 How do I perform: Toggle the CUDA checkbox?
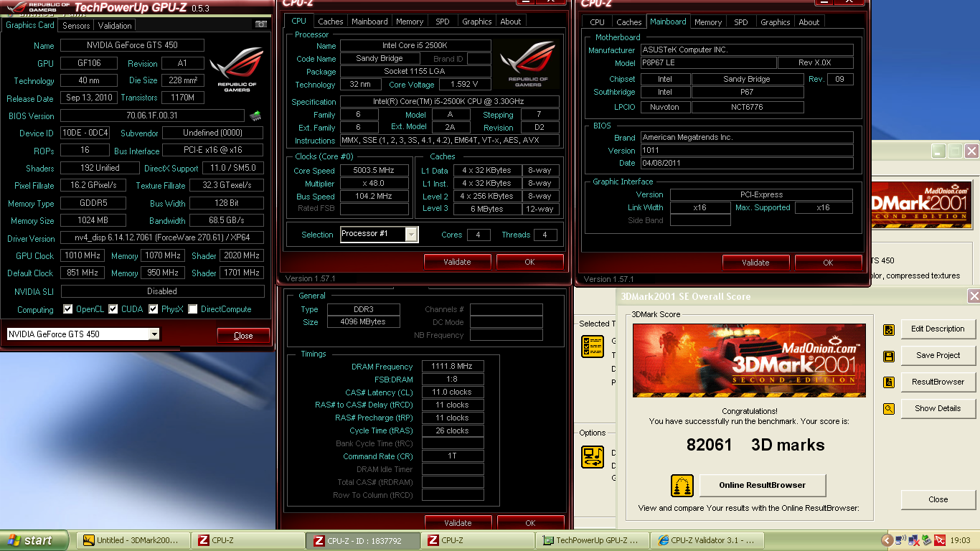tap(113, 309)
